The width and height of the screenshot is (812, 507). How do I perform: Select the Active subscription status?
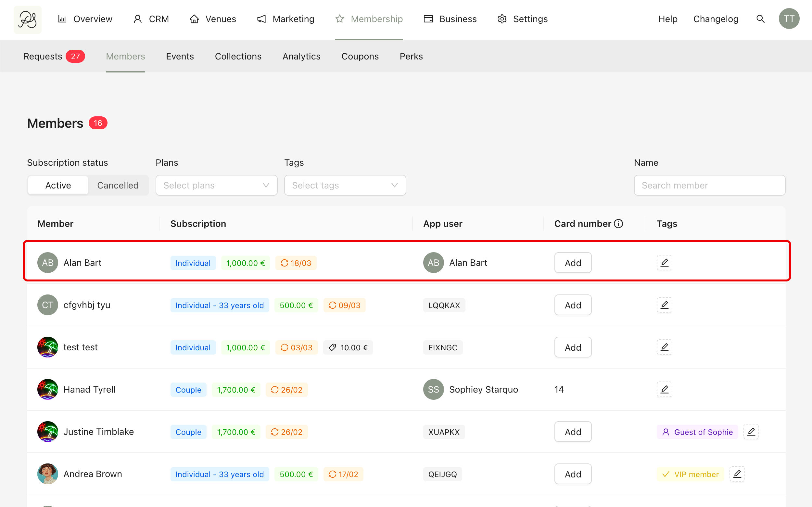[x=58, y=186]
